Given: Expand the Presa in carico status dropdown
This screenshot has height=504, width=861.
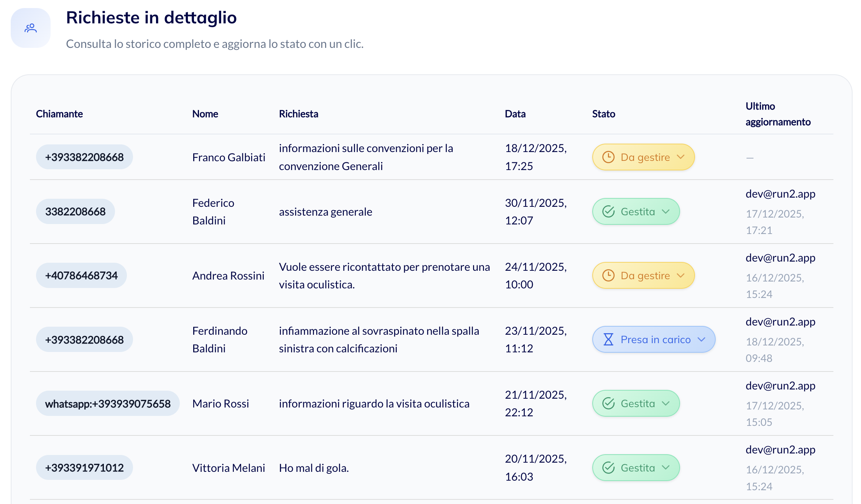Looking at the screenshot, I should point(703,339).
